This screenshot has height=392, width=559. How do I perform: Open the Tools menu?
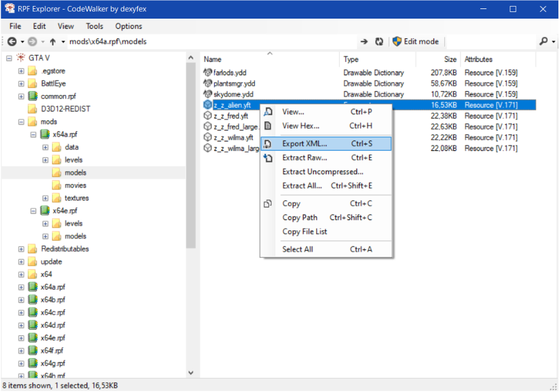pos(94,26)
